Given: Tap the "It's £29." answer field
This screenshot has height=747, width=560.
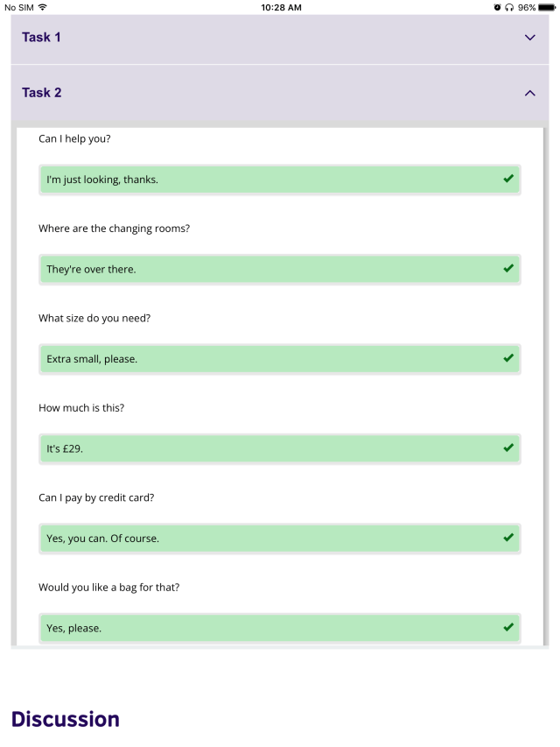Looking at the screenshot, I should (x=262, y=448).
